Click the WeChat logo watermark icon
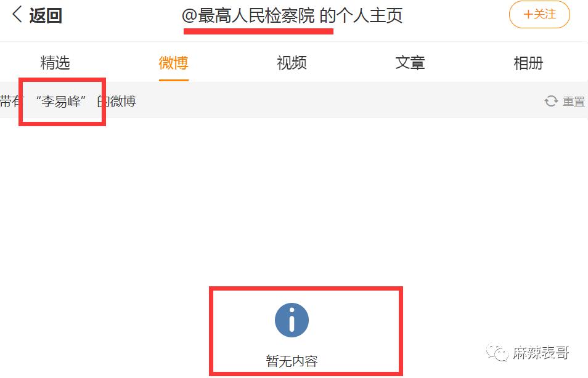 coord(497,352)
